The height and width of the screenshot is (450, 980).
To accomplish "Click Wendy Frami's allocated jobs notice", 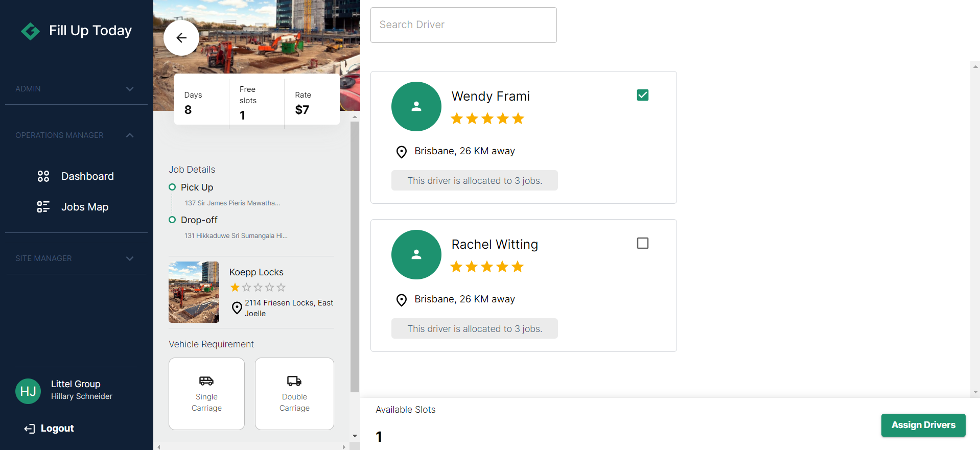I will [x=475, y=180].
